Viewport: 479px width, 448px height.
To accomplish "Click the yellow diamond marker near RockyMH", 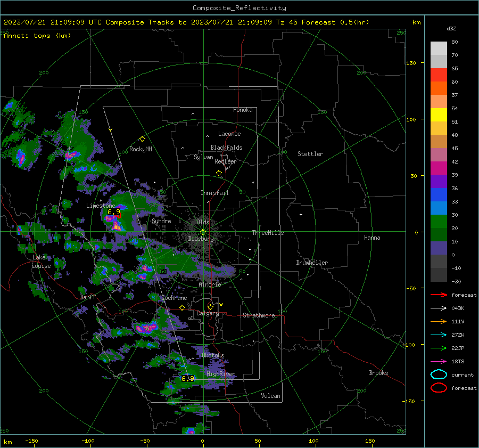I will (142, 139).
